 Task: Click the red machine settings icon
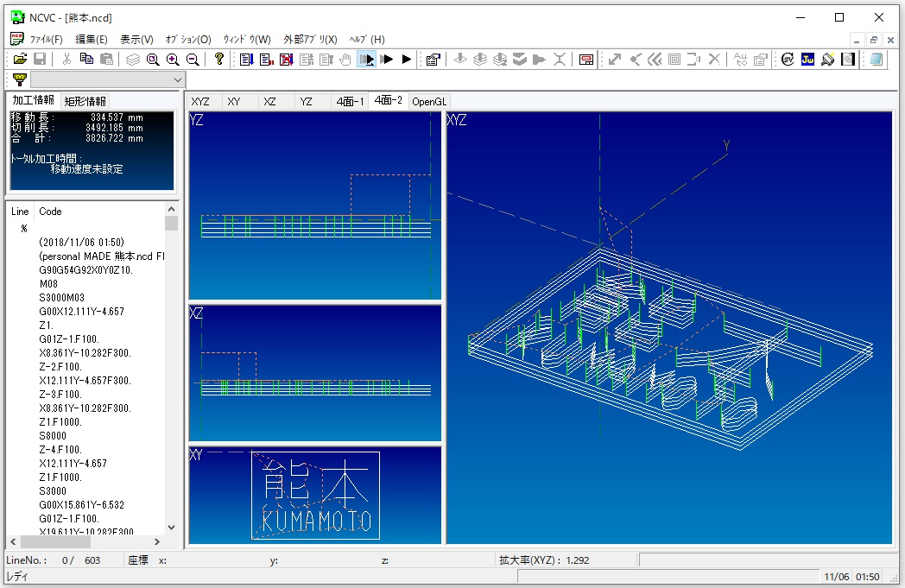coord(586,59)
